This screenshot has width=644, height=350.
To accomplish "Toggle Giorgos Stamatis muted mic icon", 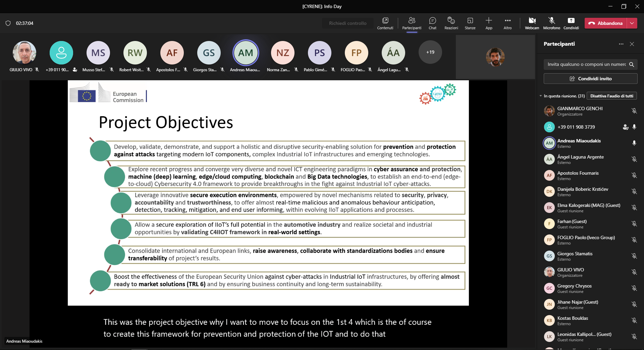I will pyautogui.click(x=634, y=256).
